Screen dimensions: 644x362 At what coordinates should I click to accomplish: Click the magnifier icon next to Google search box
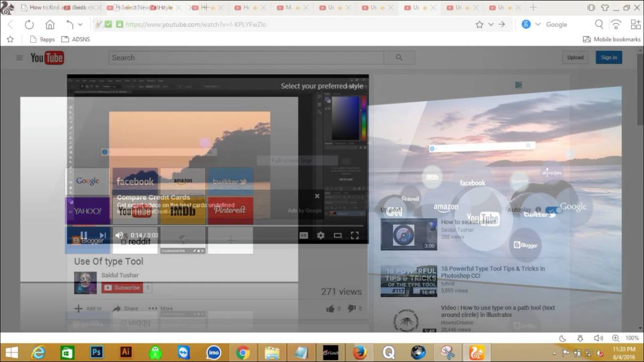coord(599,24)
